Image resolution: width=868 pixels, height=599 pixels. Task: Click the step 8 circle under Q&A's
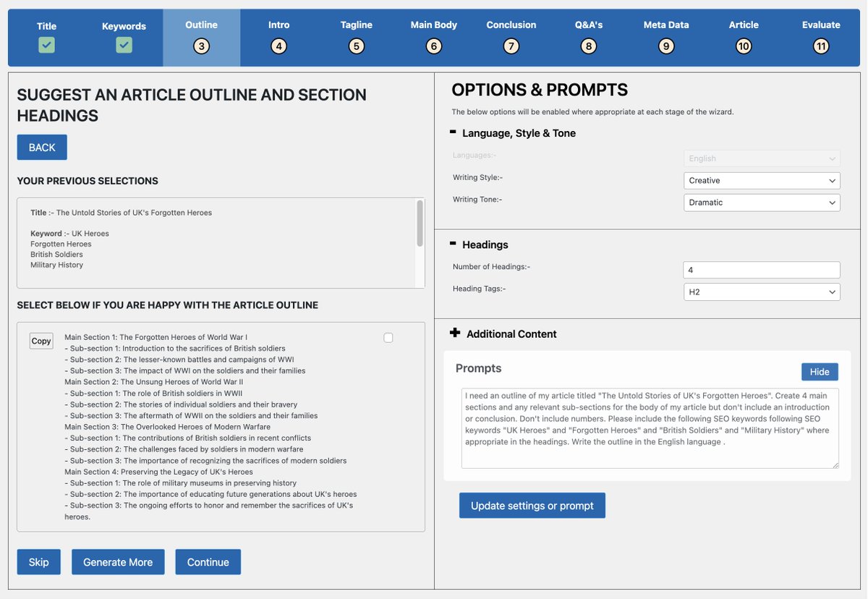[589, 46]
